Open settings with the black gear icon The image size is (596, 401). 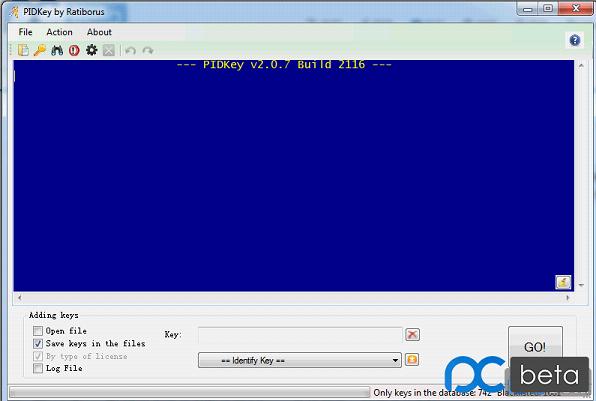pos(92,50)
